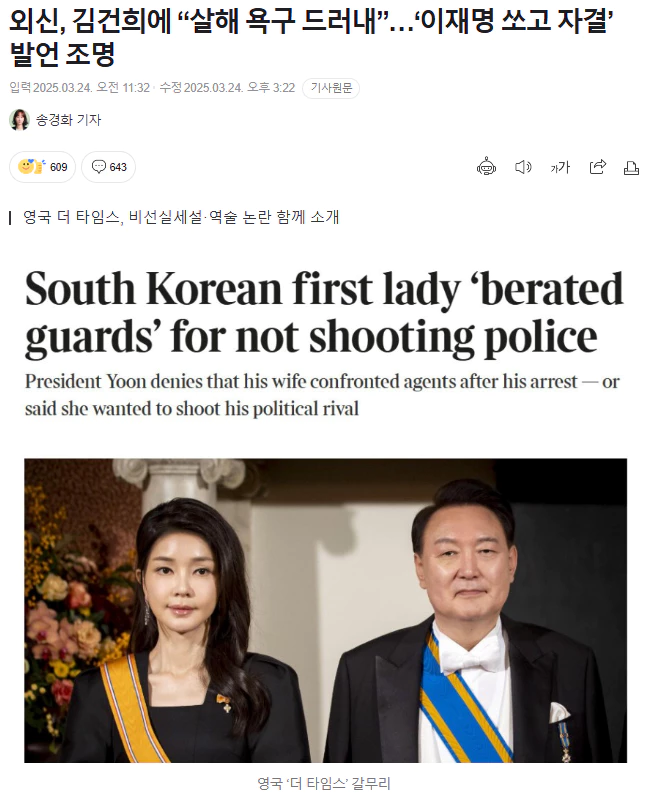The height and width of the screenshot is (807, 650).
Task: Click the emoji reaction icon
Action: pos(31,166)
